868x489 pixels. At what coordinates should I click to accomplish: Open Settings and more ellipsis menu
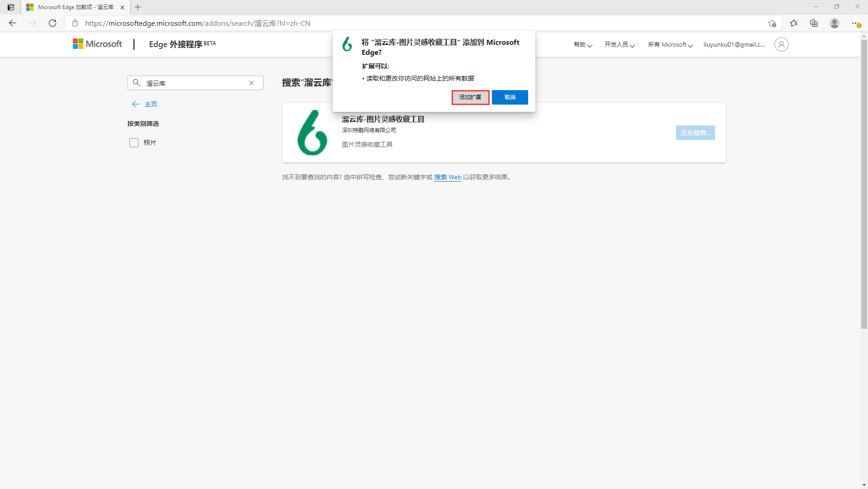(855, 23)
